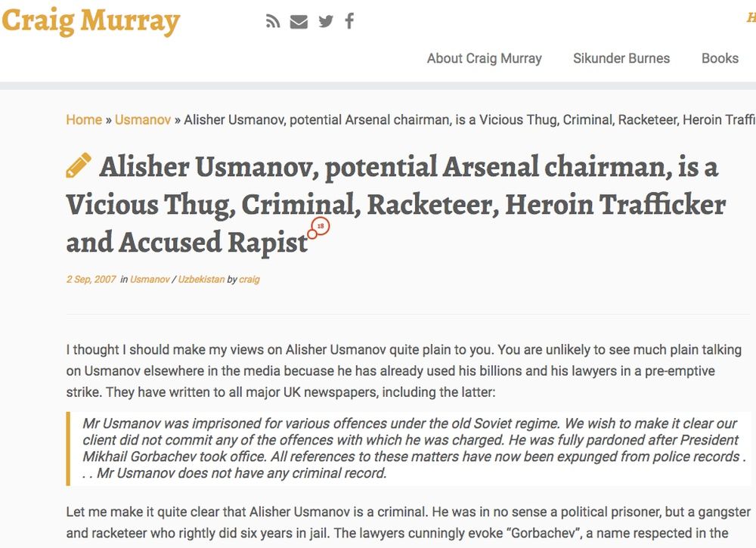Click the Home breadcrumb link
The width and height of the screenshot is (756, 548).
pos(84,119)
